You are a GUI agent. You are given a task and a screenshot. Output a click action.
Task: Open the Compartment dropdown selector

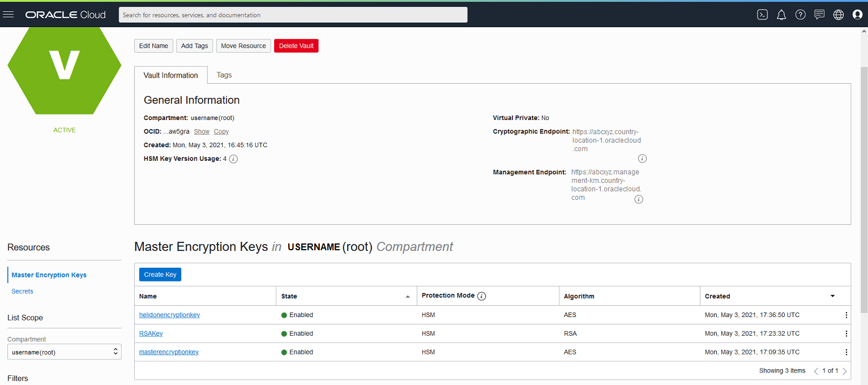point(64,352)
